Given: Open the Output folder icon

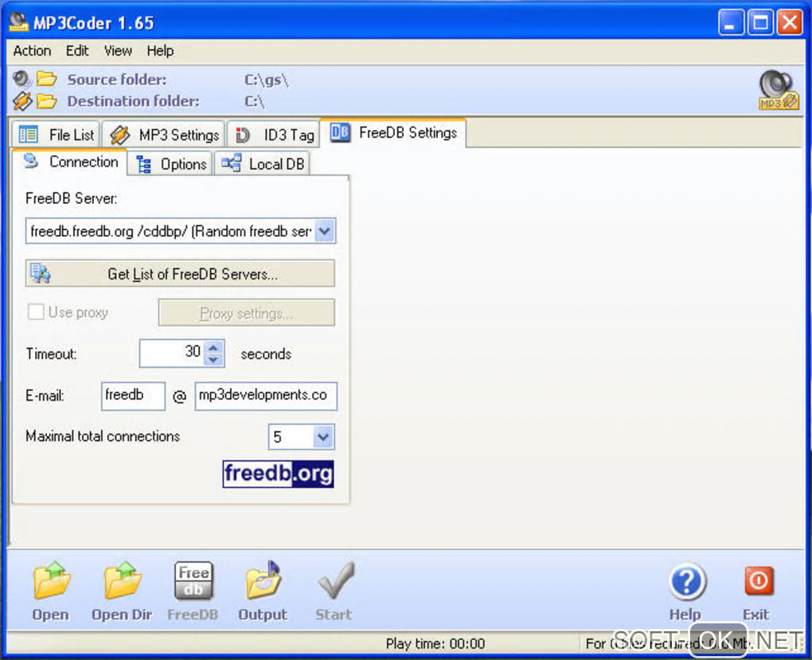Looking at the screenshot, I should click(264, 580).
